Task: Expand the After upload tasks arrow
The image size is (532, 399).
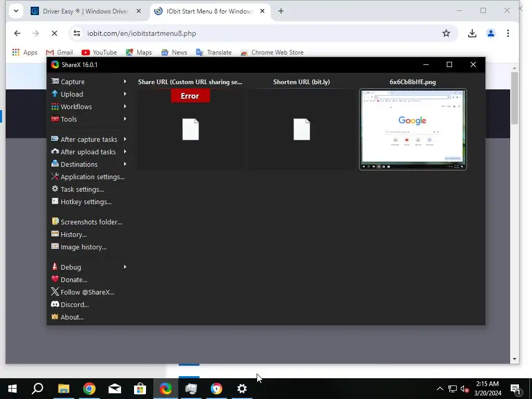Action: 125,152
